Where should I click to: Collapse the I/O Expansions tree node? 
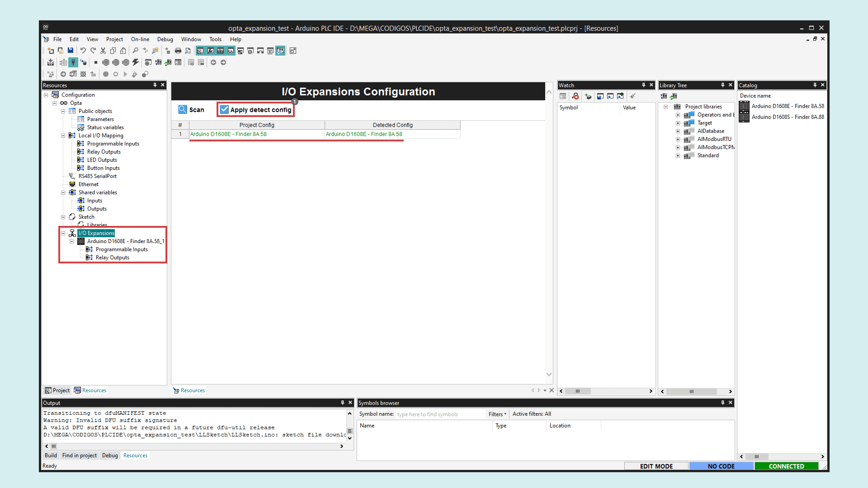[63, 233]
